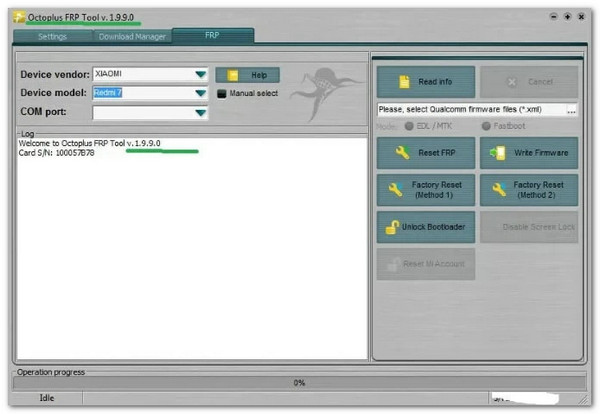Click the 'Welcome to Octoplus FRP Tool' log line
This screenshot has height=414, width=600.
pos(89,143)
